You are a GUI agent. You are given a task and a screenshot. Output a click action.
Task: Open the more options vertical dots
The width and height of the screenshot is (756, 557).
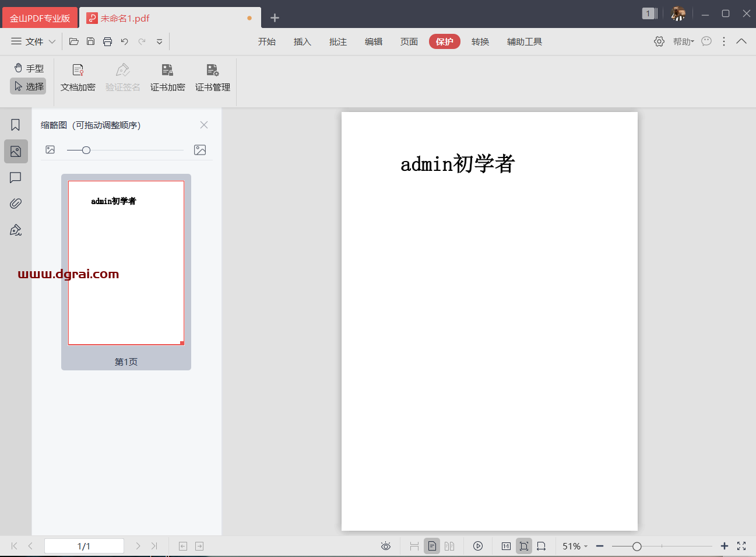pos(724,41)
